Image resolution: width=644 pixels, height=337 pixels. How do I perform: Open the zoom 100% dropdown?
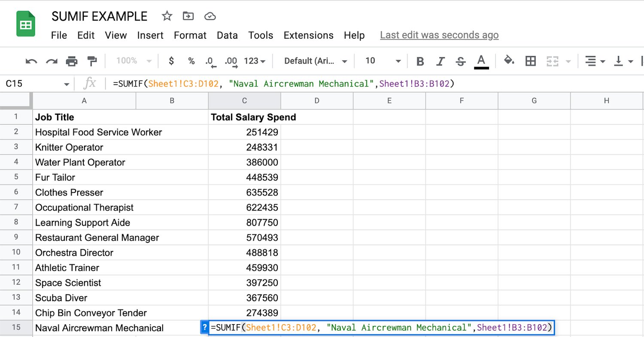click(x=134, y=61)
